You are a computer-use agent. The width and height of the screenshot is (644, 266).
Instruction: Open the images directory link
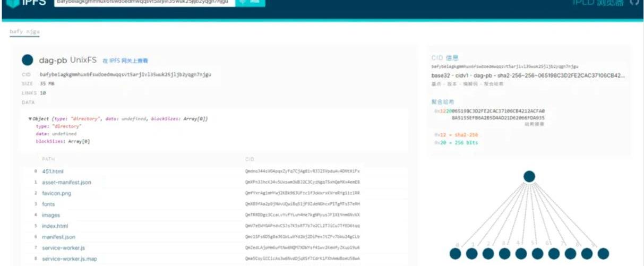click(51, 215)
